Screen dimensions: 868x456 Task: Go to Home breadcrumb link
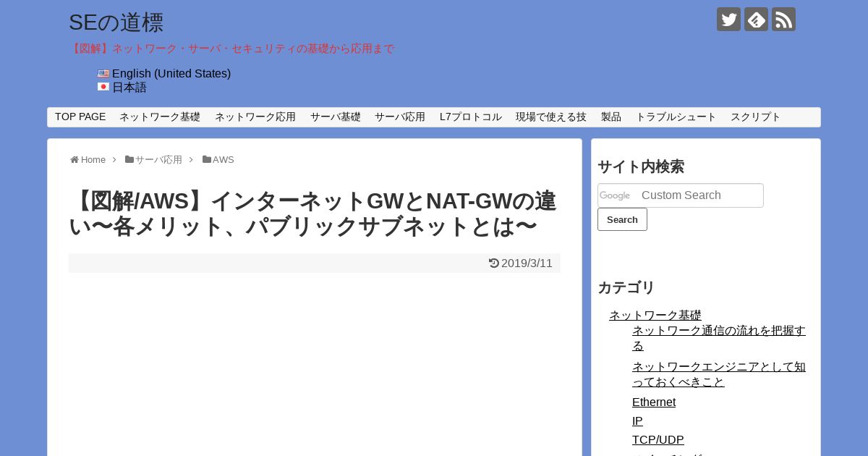[x=93, y=160]
